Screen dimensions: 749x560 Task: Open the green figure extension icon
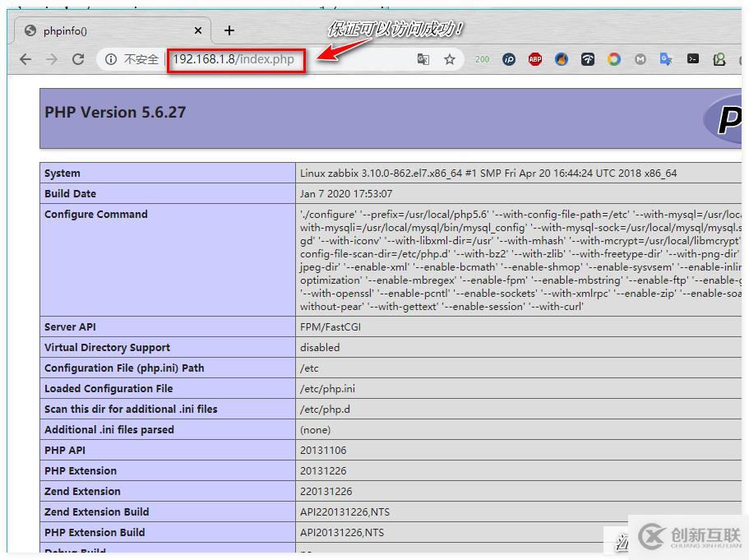pos(719,59)
